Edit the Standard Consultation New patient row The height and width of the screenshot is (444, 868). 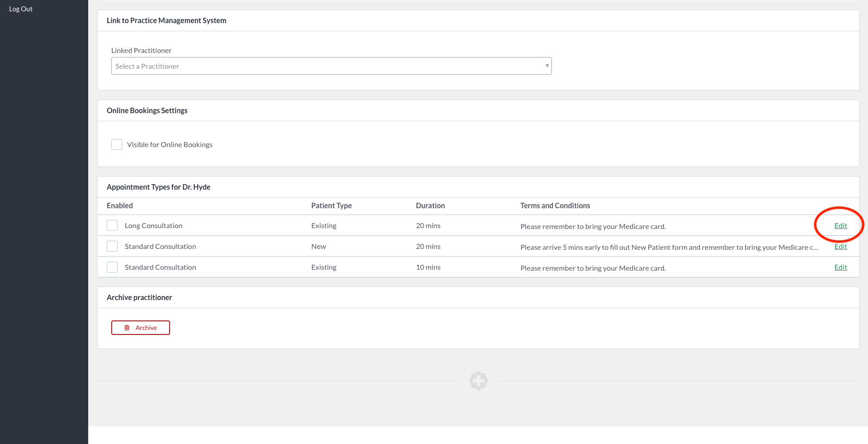pos(840,246)
